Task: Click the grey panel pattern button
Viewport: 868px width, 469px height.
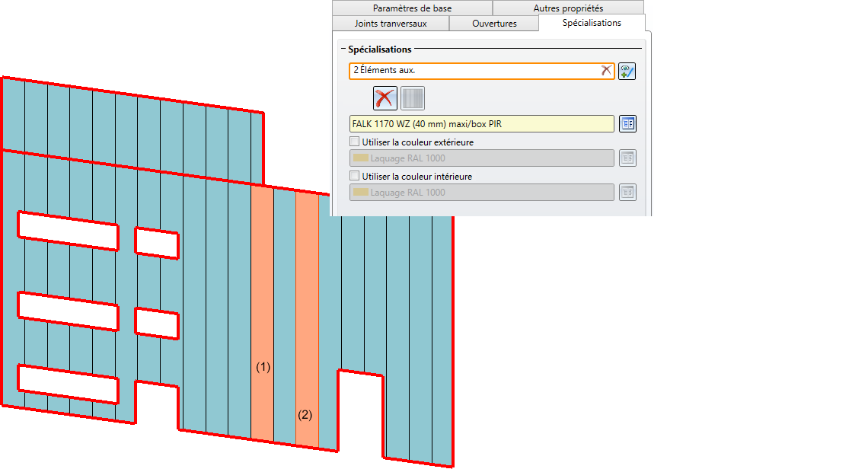Action: [413, 98]
